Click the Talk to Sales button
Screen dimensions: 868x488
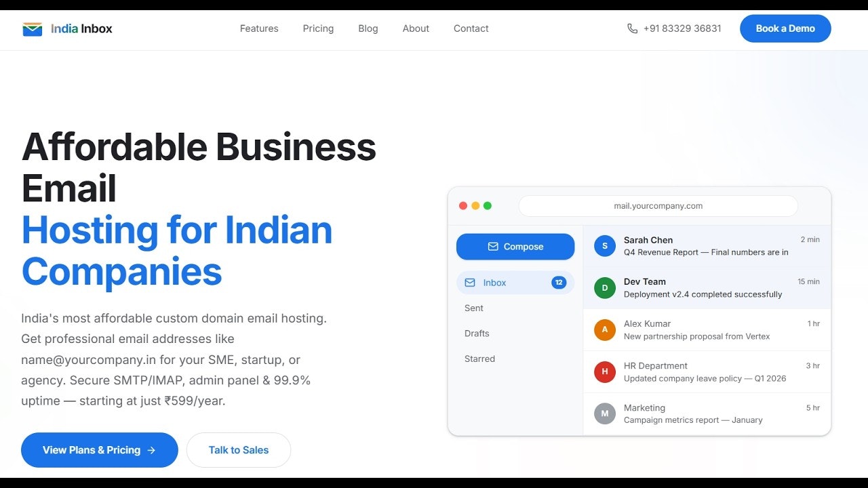[x=239, y=450]
